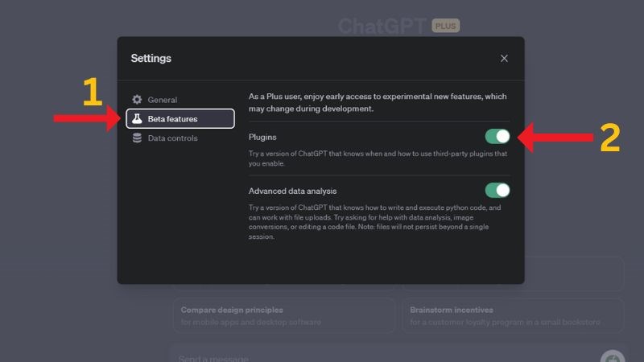Select the Brainstorm incentives suggestion
This screenshot has width=644, height=362.
[x=513, y=315]
